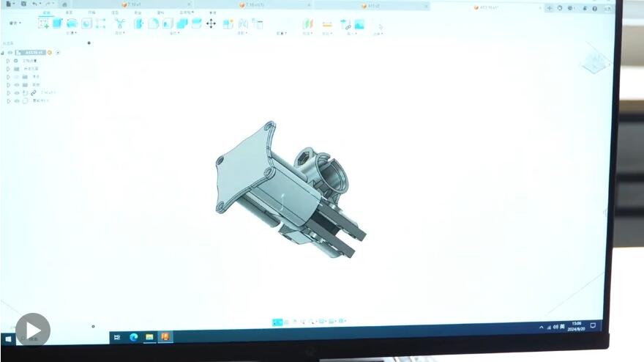Open the Insert image tool
Screen dimensions: 644x362
pyautogui.click(x=359, y=24)
